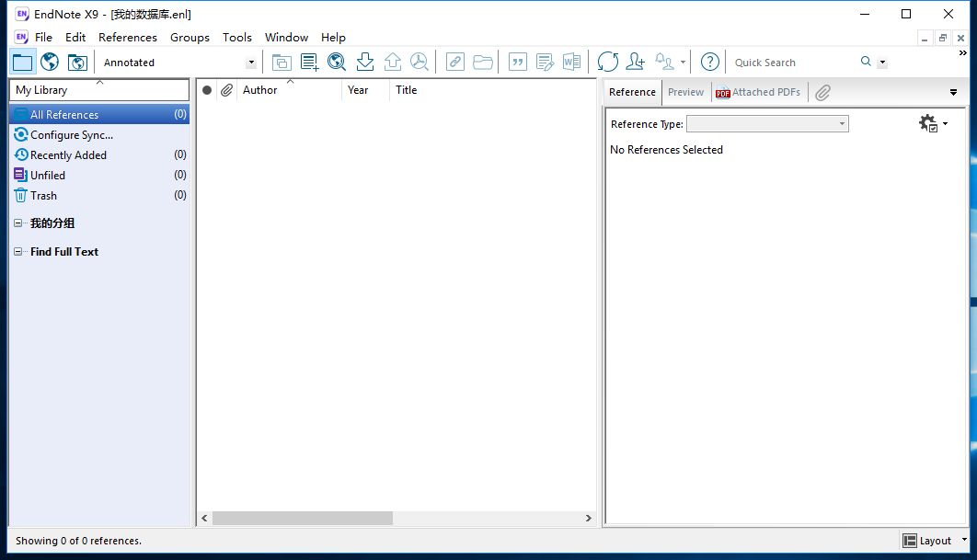The height and width of the screenshot is (560, 977).
Task: Open the Reference Type dropdown
Action: (x=767, y=124)
